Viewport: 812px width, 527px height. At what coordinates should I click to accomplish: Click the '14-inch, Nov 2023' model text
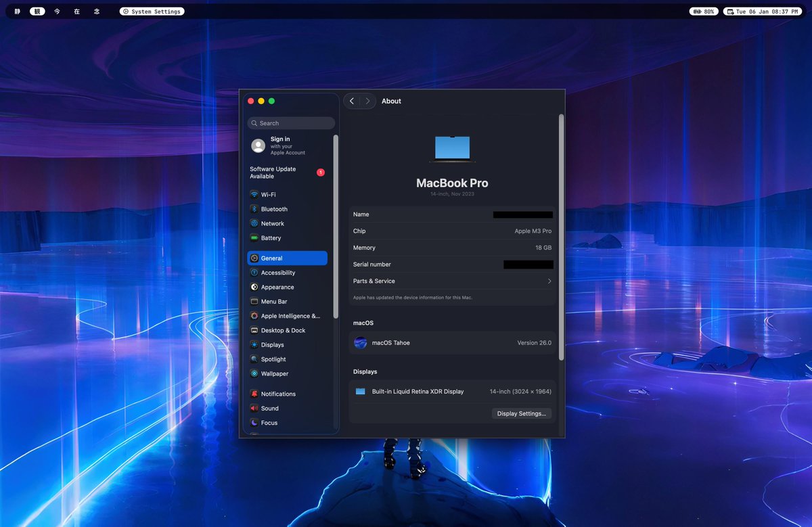coord(452,194)
